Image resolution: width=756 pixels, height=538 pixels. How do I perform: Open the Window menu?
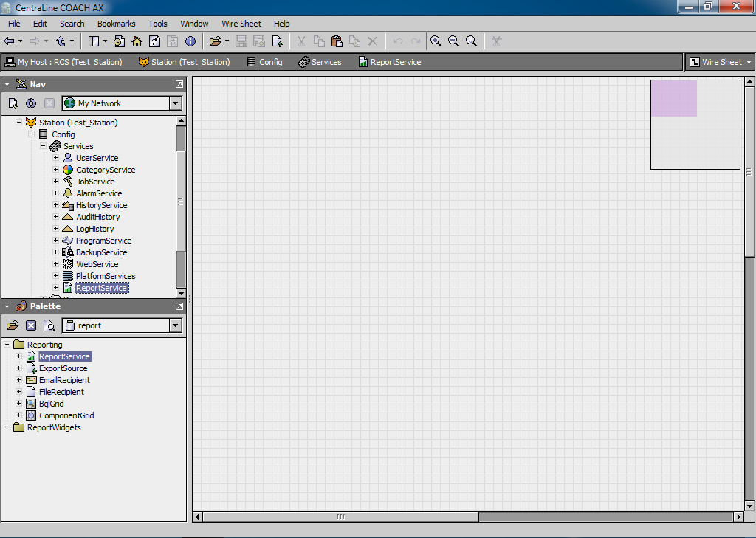(194, 24)
